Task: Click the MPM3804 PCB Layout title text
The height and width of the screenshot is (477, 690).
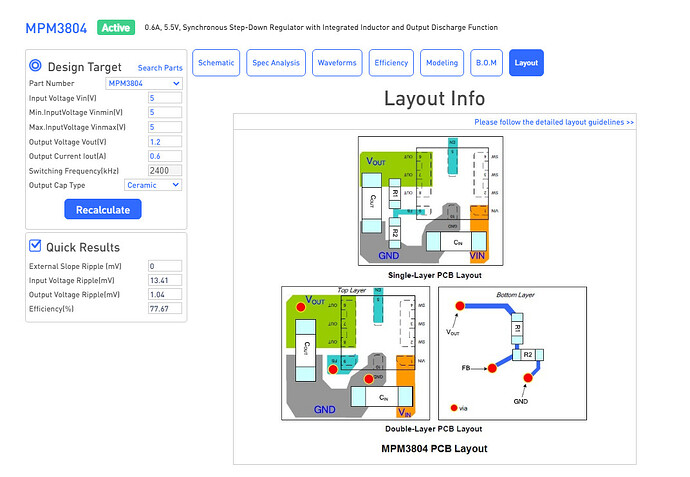Action: click(x=434, y=449)
